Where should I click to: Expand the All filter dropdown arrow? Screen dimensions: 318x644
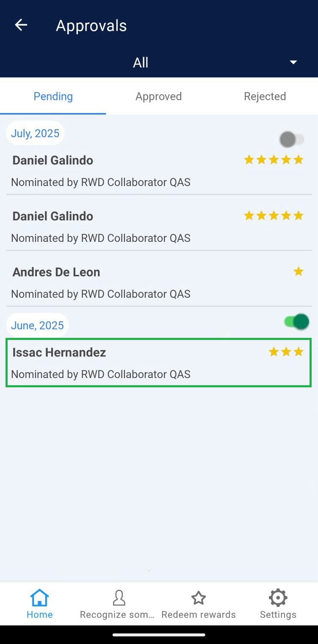click(293, 63)
